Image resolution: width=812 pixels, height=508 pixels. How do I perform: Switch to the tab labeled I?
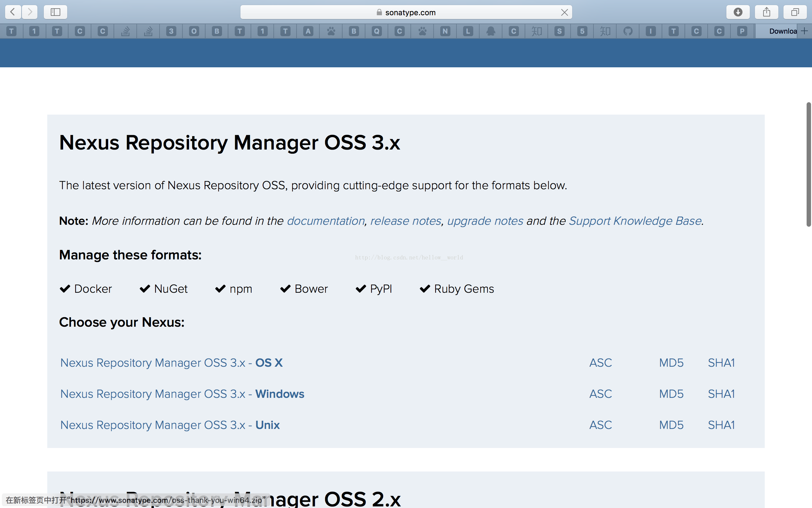click(651, 31)
